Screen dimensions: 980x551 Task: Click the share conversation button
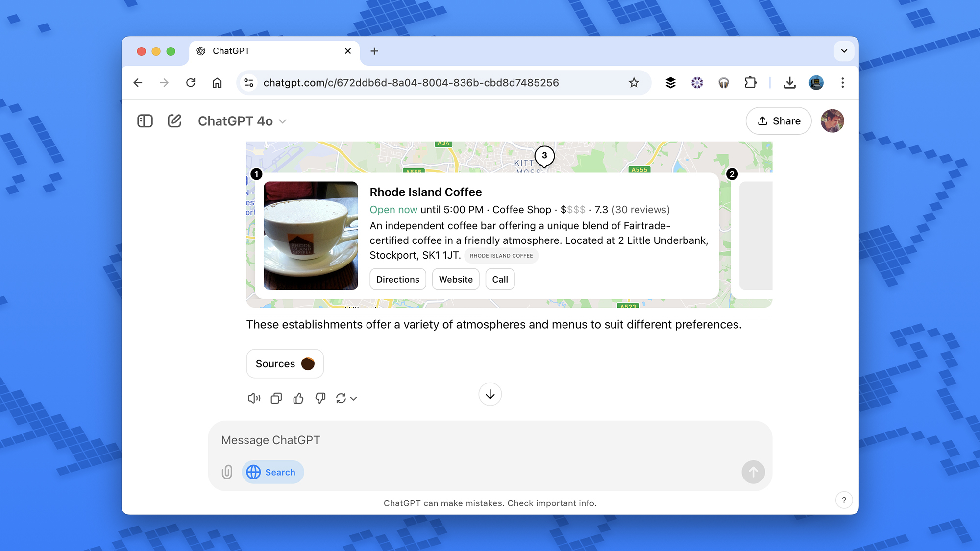coord(779,120)
